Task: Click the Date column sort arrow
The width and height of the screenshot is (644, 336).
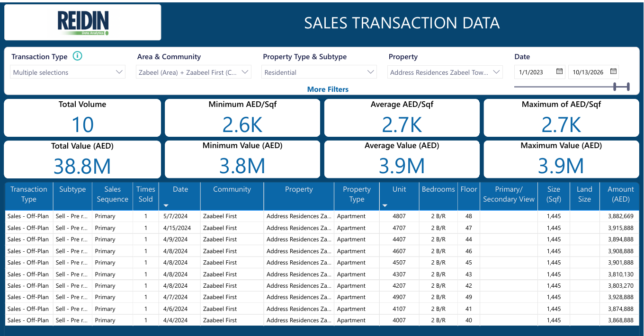Action: [x=166, y=205]
